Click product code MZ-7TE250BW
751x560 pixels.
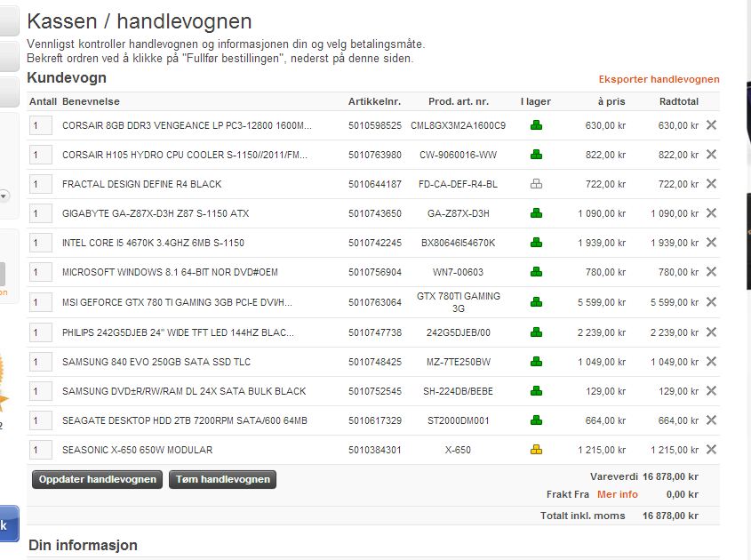pyautogui.click(x=459, y=362)
